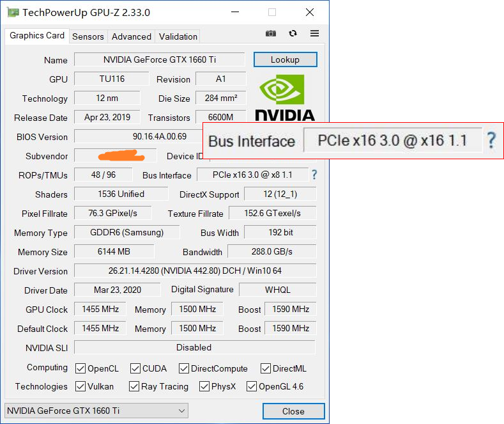
Task: Click the Close button
Action: (x=293, y=411)
